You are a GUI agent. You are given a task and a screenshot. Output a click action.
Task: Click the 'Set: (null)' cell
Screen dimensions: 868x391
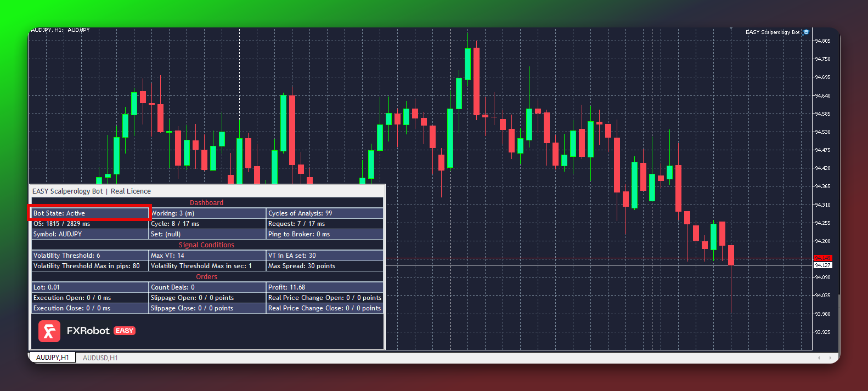click(207, 234)
